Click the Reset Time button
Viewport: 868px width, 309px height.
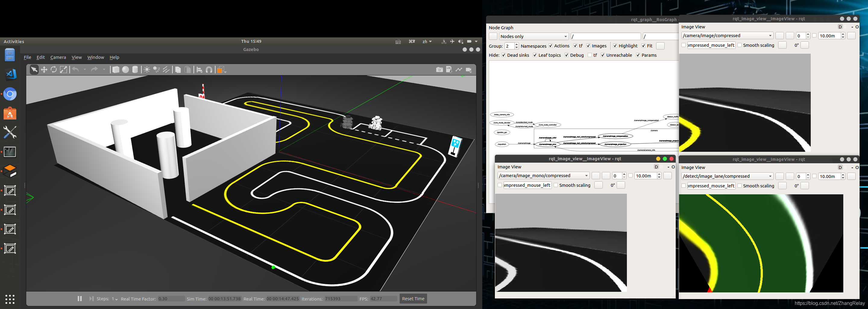point(413,298)
